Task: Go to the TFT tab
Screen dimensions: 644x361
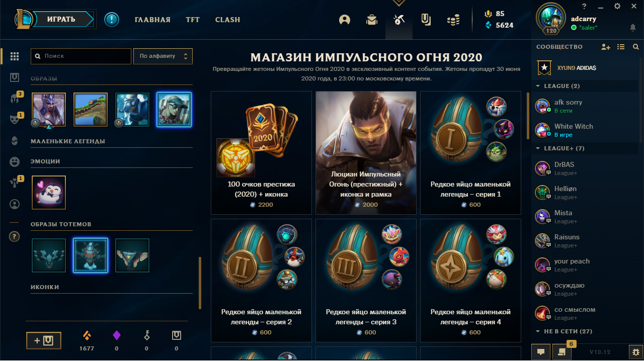Action: [193, 20]
